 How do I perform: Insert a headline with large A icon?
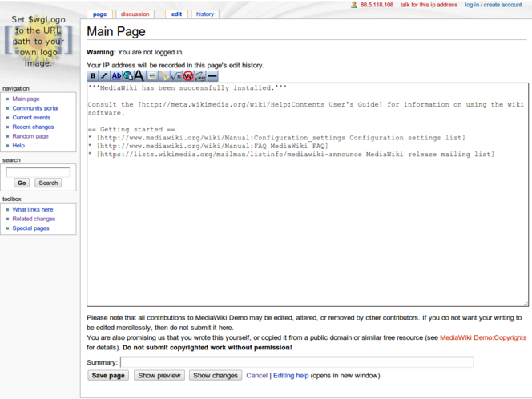[139, 76]
